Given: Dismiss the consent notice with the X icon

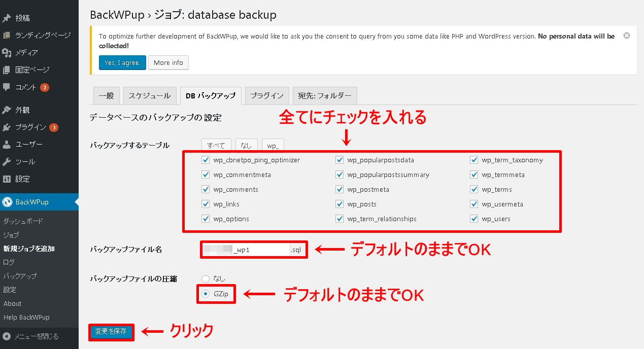Looking at the screenshot, I should coord(627,36).
